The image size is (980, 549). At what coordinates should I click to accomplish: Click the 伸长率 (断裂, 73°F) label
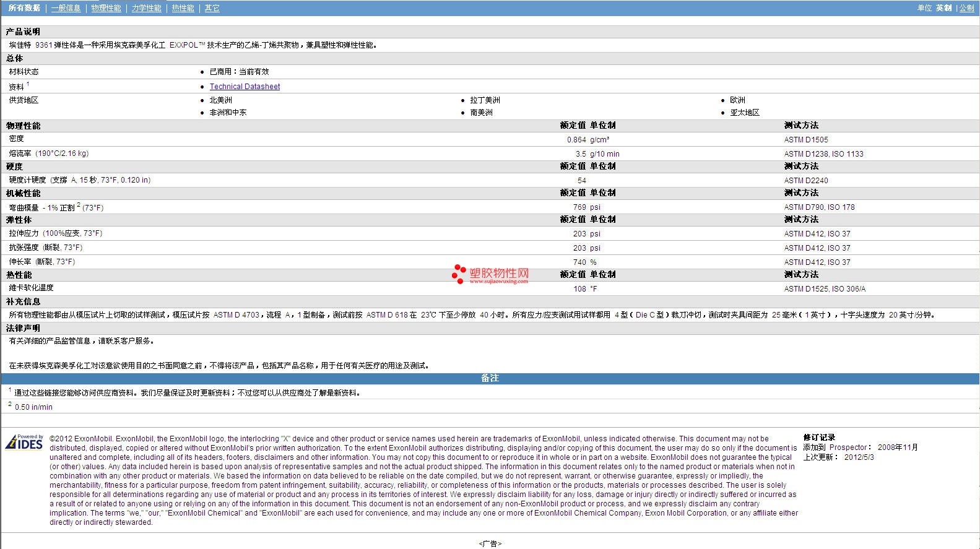pyautogui.click(x=41, y=262)
